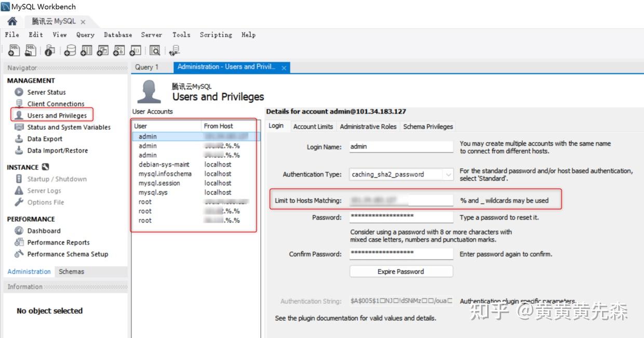Open the Query menu

[x=85, y=35]
